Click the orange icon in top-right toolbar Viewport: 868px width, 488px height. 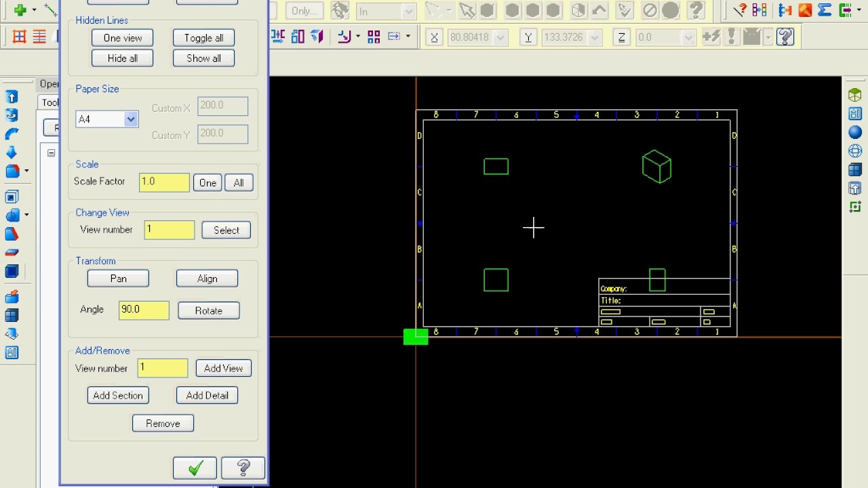pyautogui.click(x=805, y=10)
